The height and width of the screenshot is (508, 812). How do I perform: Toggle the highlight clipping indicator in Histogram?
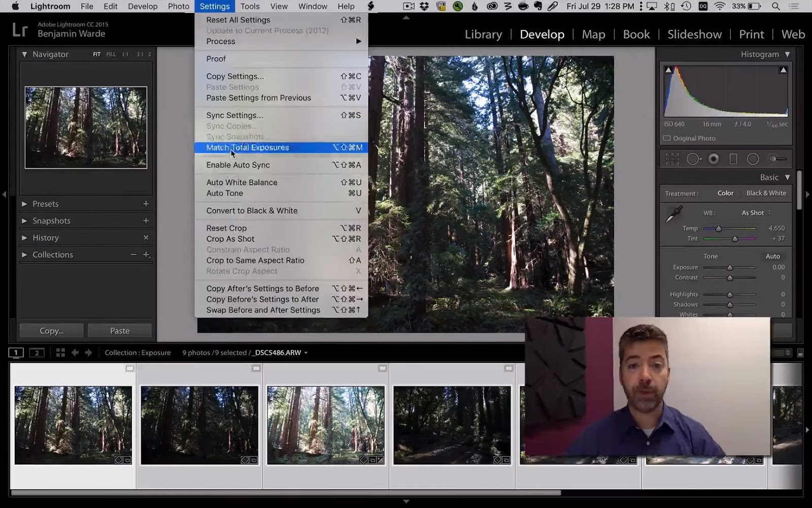tap(784, 70)
